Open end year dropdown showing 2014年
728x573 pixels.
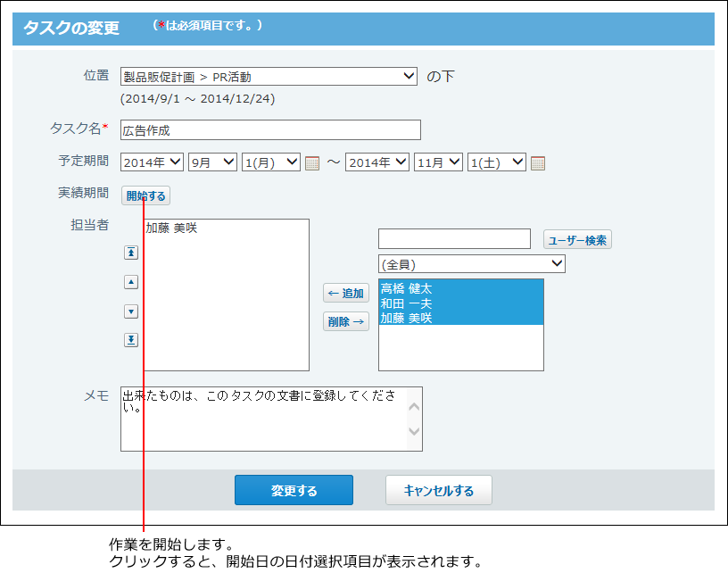click(377, 162)
